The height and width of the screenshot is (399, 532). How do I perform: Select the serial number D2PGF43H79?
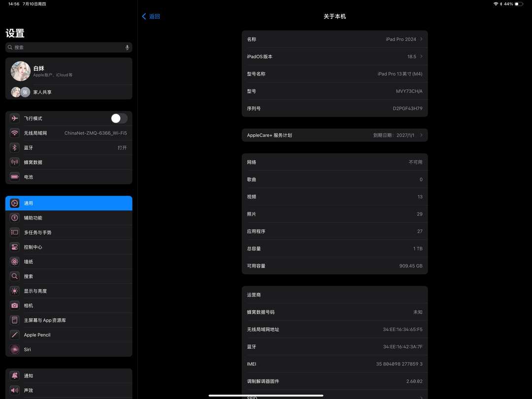[x=407, y=108]
